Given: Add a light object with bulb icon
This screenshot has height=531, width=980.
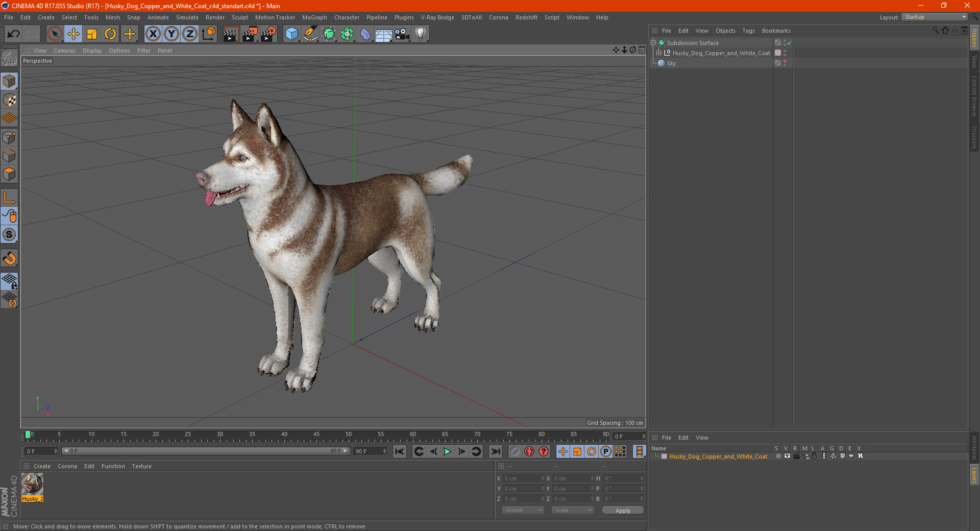Looking at the screenshot, I should pos(420,34).
